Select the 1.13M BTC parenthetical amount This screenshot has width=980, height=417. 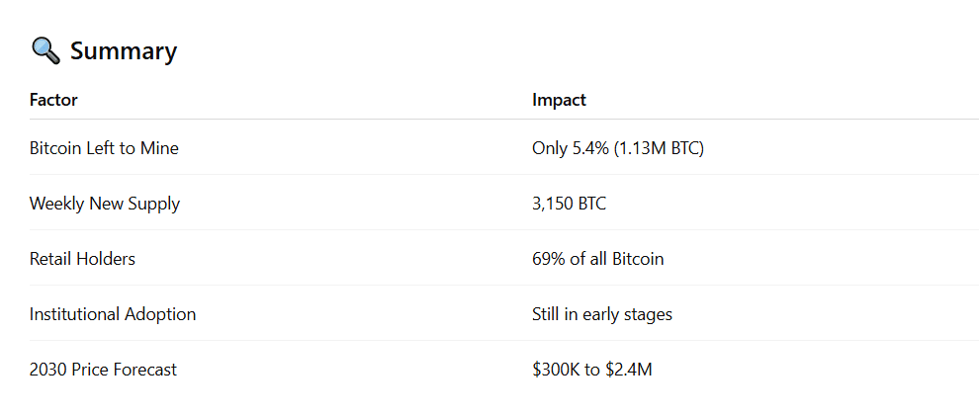(x=660, y=148)
